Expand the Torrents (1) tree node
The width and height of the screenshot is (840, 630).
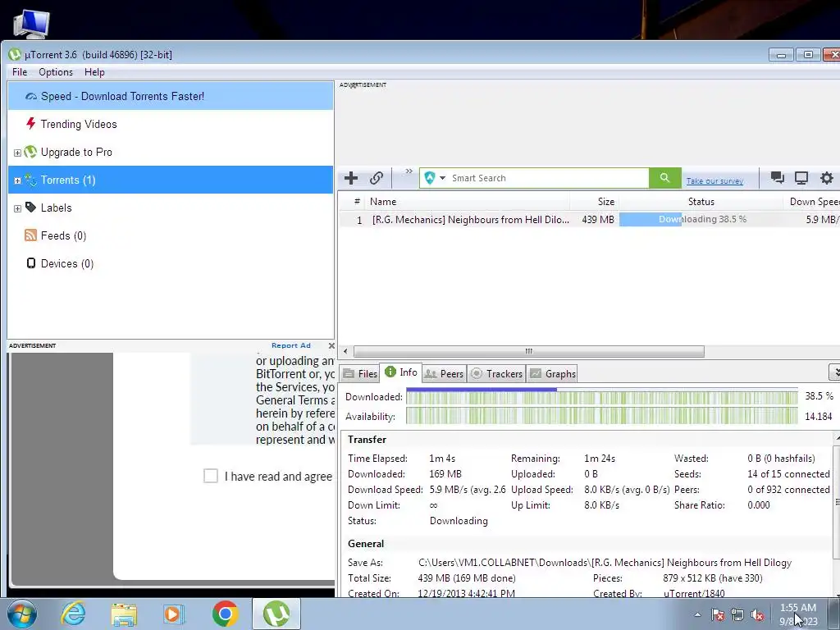[x=17, y=180]
